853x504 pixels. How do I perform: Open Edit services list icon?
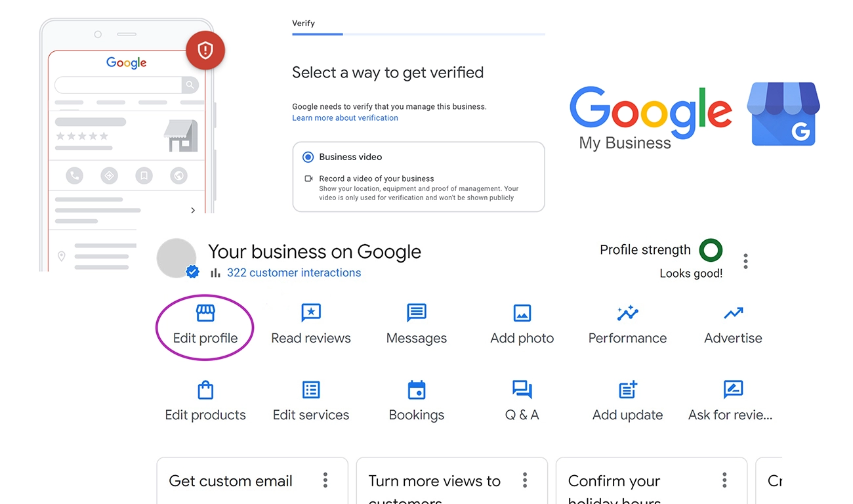point(311,390)
